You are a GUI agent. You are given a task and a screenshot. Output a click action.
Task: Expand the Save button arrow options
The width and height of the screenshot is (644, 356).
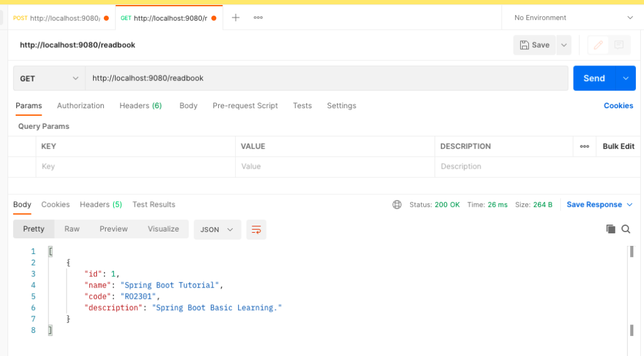coord(564,45)
